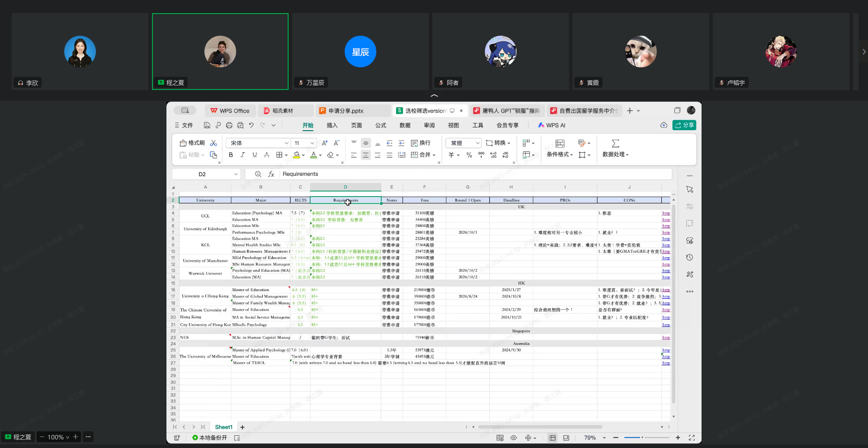Click the italic formatting icon

[x=243, y=155]
